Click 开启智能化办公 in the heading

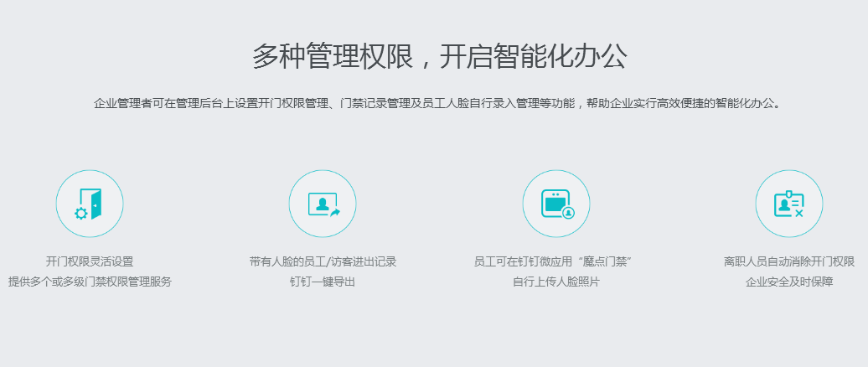pyautogui.click(x=533, y=57)
